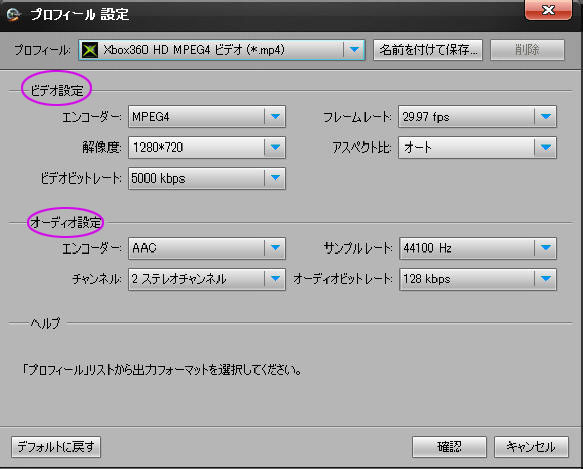
Task: Click the チャンネル label
Action: point(97,279)
